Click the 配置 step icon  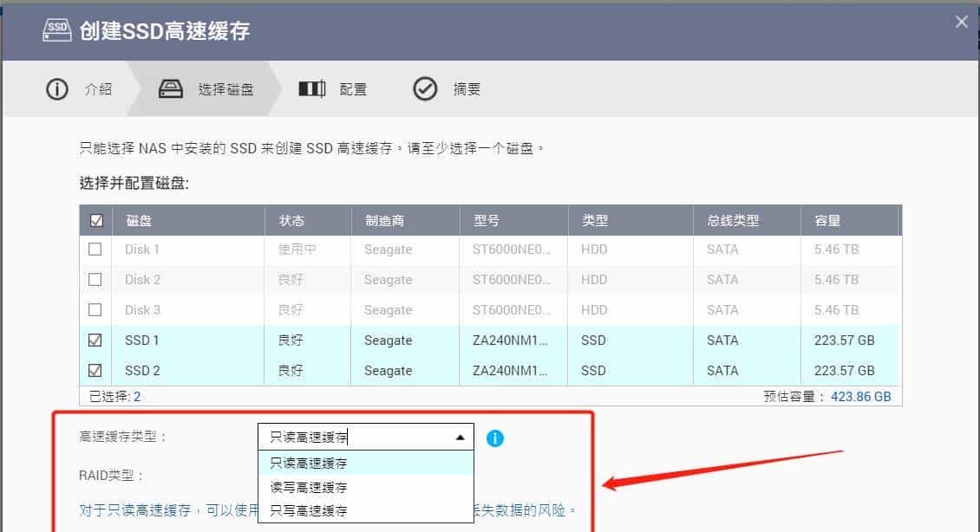coord(311,88)
